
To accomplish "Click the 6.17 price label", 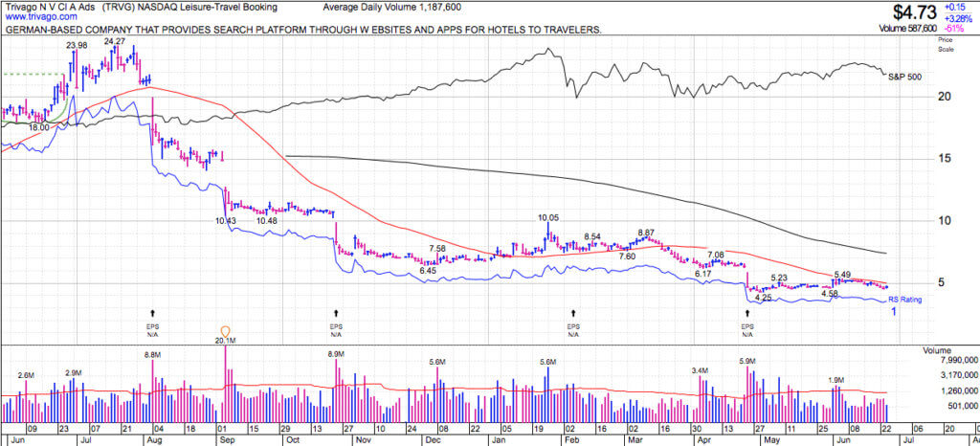I will (703, 275).
